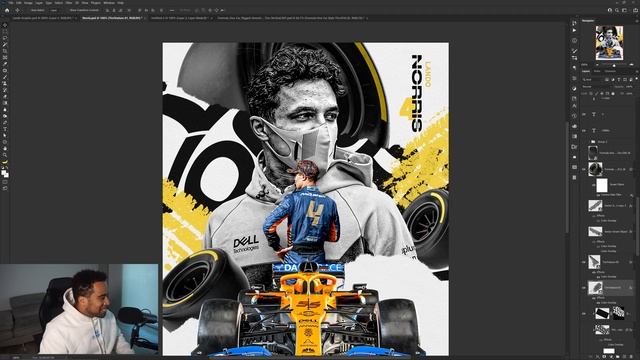Click add layer style fx icon
Viewport: 640px width, 360px height.
coord(597,356)
